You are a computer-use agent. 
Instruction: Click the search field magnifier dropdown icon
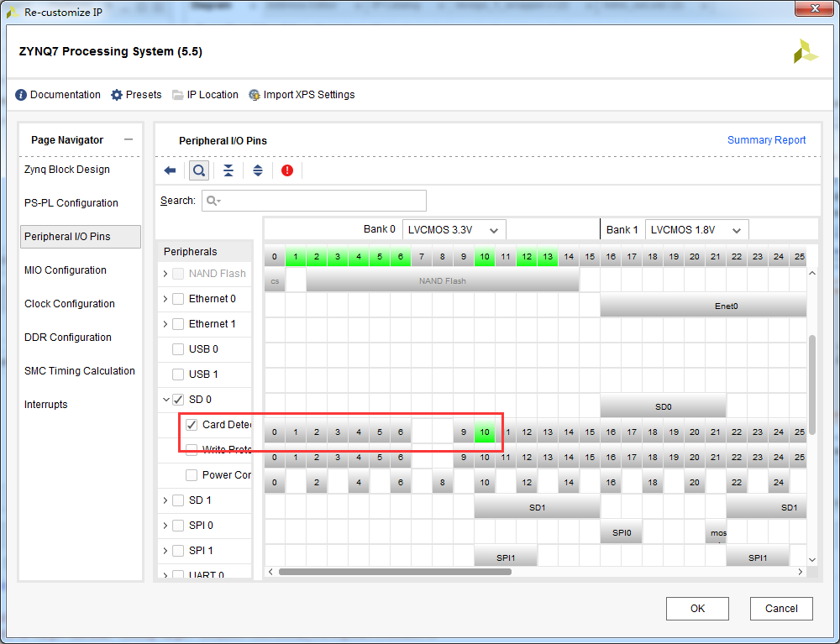click(213, 200)
